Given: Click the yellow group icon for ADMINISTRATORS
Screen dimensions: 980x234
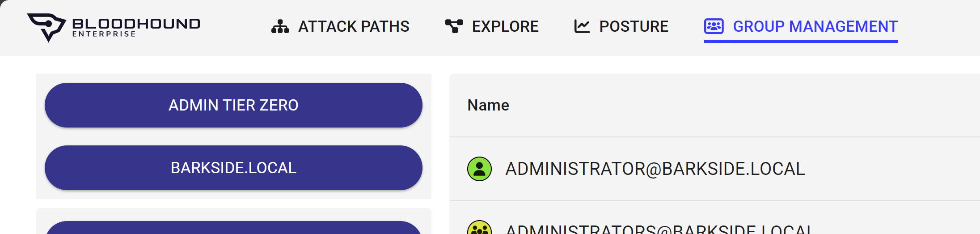Looking at the screenshot, I should tap(479, 228).
